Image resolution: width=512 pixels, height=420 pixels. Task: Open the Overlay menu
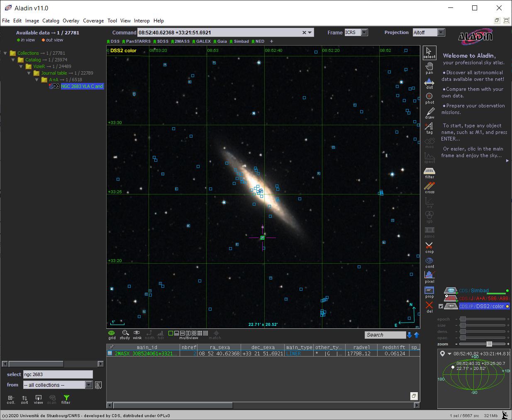pyautogui.click(x=71, y=20)
